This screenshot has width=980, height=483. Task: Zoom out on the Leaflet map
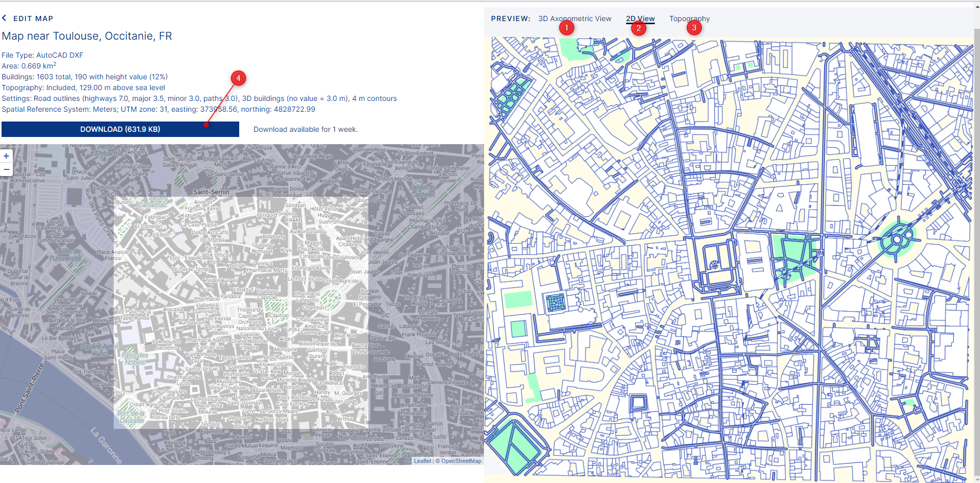click(x=6, y=169)
